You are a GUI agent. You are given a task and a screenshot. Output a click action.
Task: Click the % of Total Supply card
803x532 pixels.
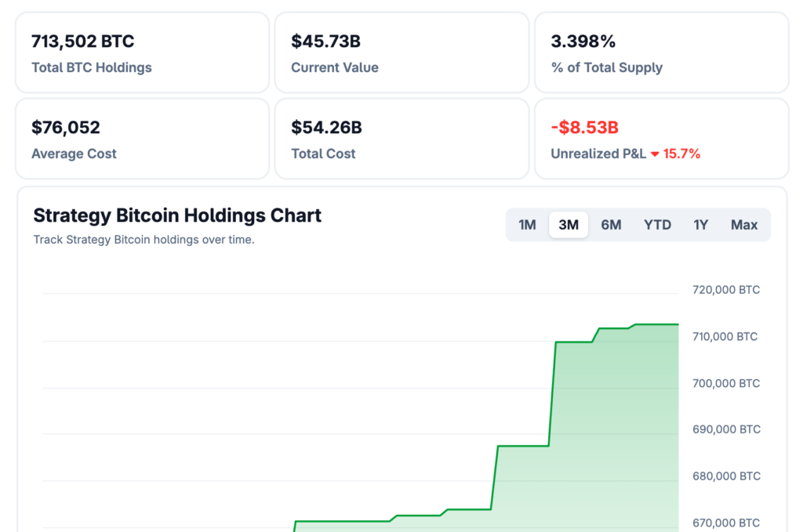click(661, 52)
